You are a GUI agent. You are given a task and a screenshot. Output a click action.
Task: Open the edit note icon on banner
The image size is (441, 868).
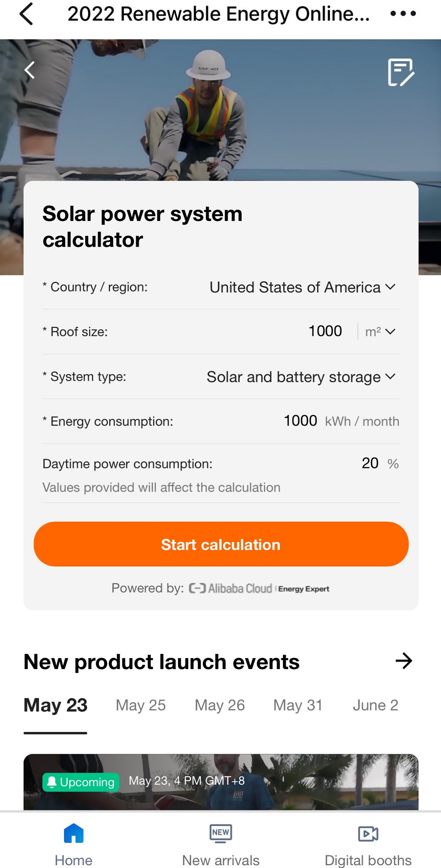[401, 72]
